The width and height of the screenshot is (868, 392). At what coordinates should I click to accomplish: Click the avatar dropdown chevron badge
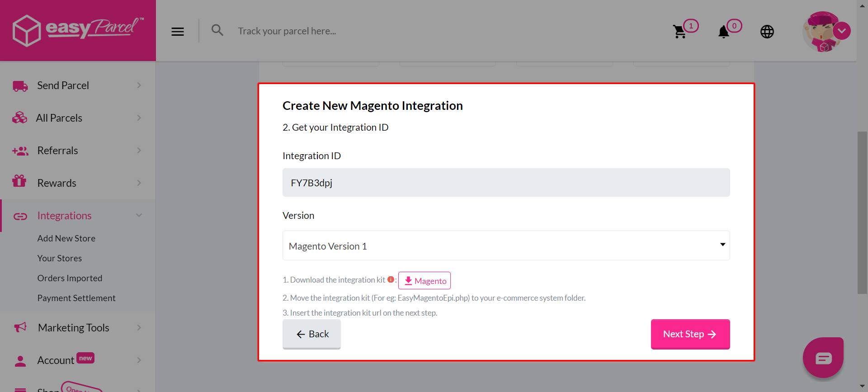click(x=842, y=31)
